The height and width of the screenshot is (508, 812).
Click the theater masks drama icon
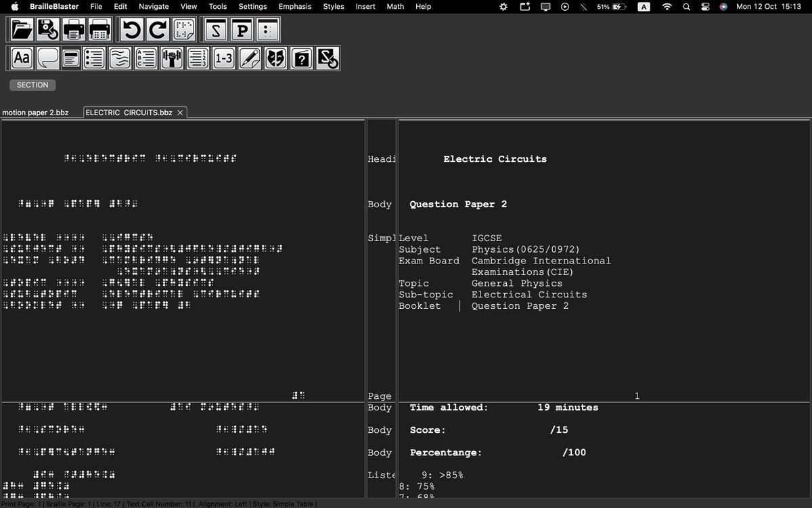(x=275, y=58)
